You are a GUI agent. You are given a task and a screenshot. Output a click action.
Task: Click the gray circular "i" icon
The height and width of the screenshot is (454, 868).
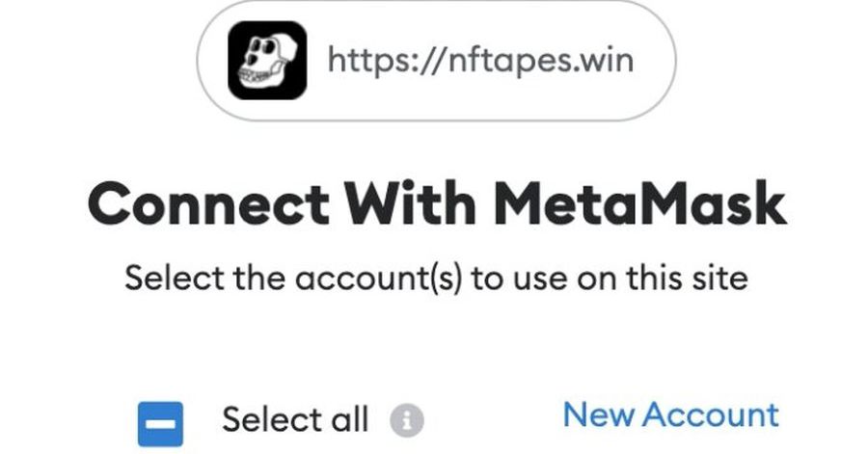pos(407,420)
